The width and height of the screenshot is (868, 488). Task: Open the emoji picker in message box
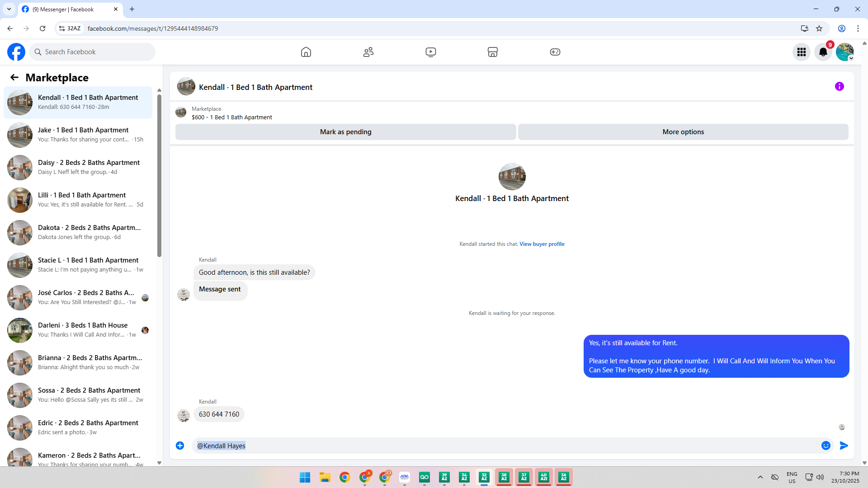[826, 446]
